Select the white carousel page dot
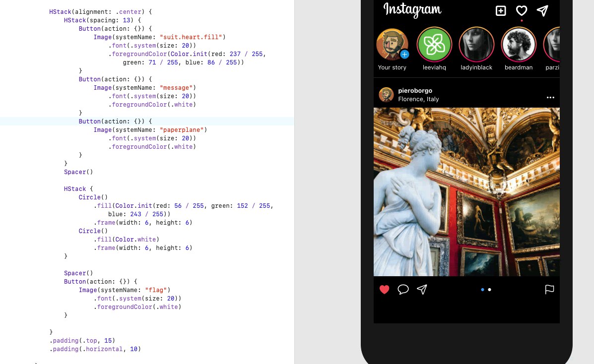Screen dimensions: 594x364 489,290
